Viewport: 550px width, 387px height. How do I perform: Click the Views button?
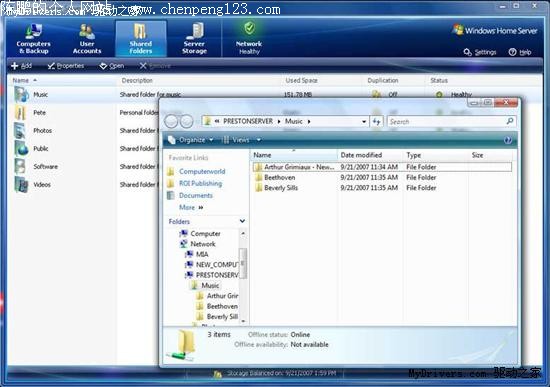[x=236, y=140]
